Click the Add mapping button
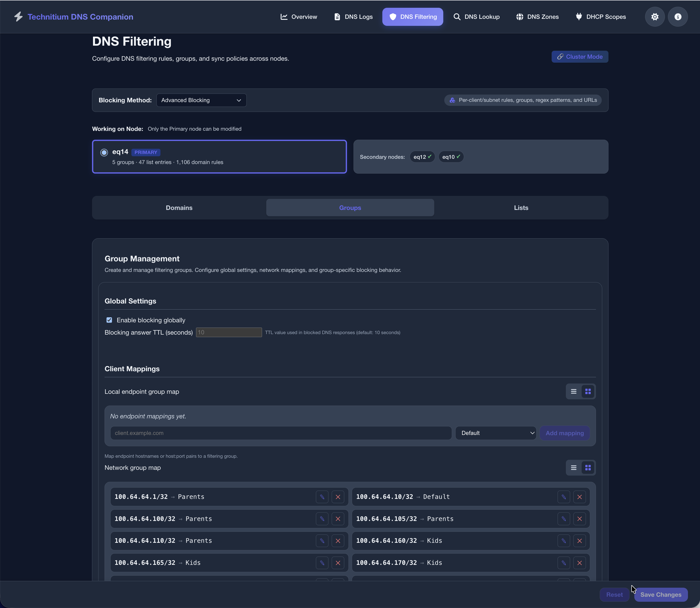The width and height of the screenshot is (700, 608). coord(564,433)
